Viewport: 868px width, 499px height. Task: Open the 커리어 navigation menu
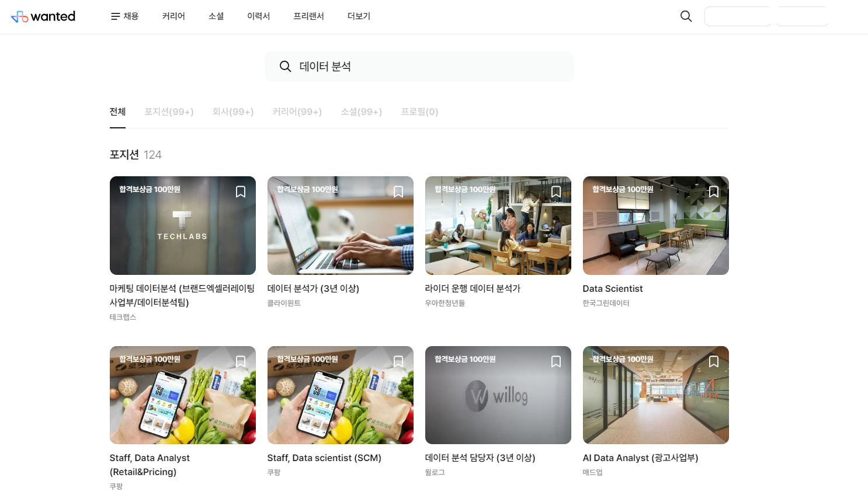point(173,16)
